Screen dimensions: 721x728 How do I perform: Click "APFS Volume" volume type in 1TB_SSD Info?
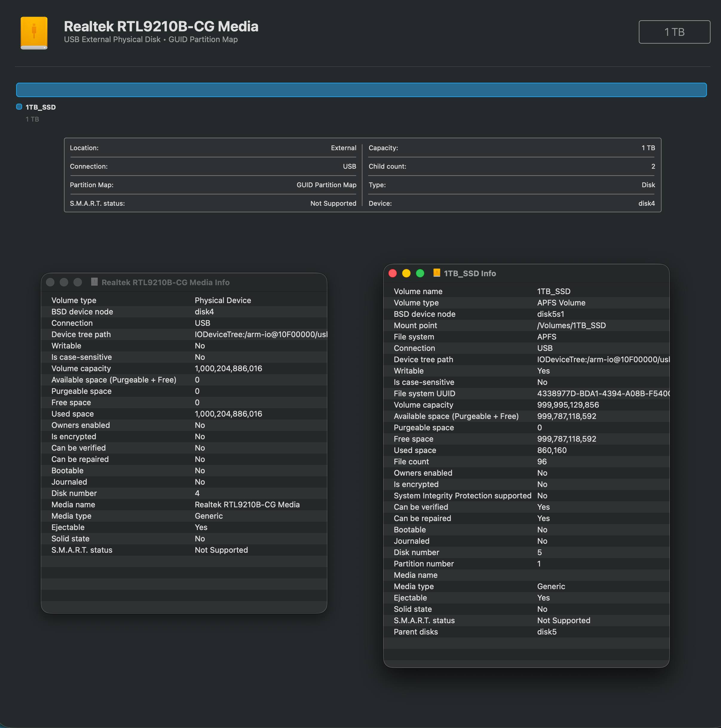561,302
